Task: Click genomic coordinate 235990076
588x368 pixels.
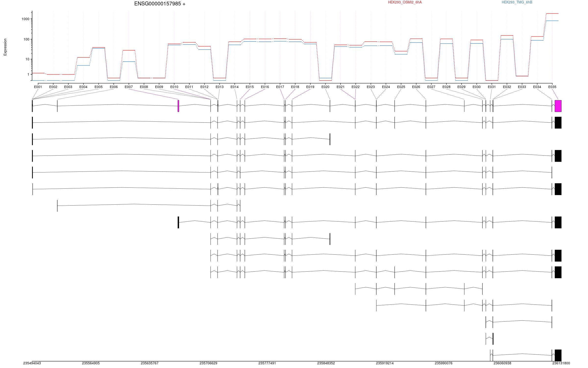Action: pos(444,363)
